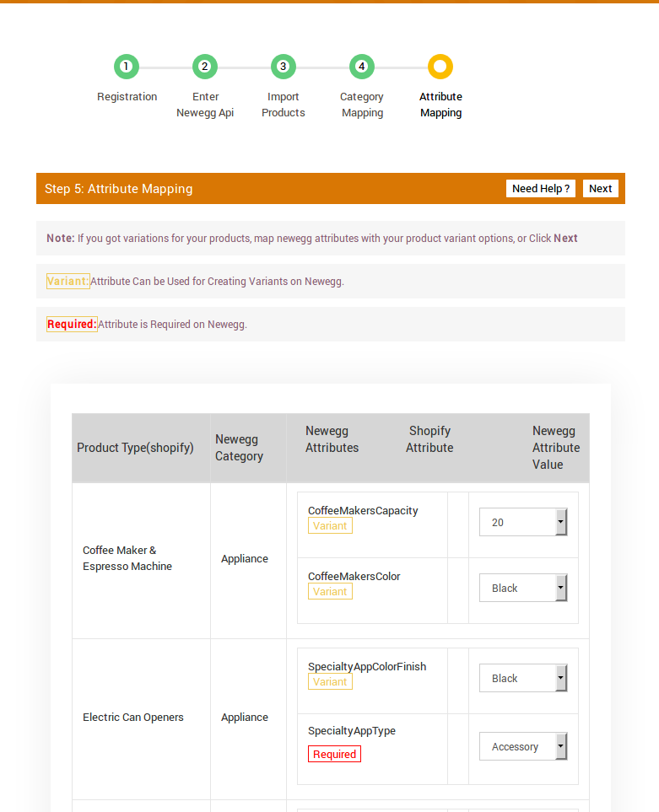Click step 4 Category Mapping circle
This screenshot has height=812, width=659.
[362, 67]
